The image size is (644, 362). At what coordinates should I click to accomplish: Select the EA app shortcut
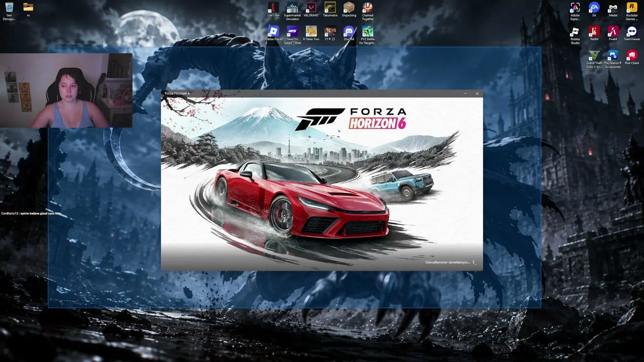coord(594,10)
